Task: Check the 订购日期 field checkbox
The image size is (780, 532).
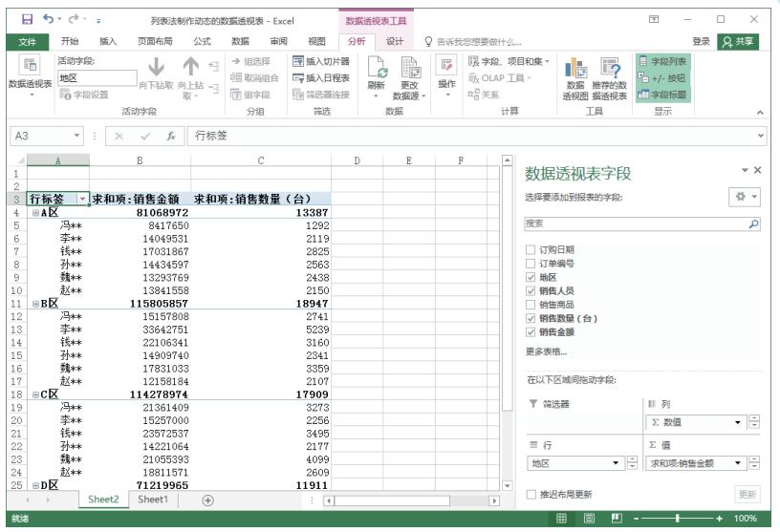Action: (x=531, y=249)
